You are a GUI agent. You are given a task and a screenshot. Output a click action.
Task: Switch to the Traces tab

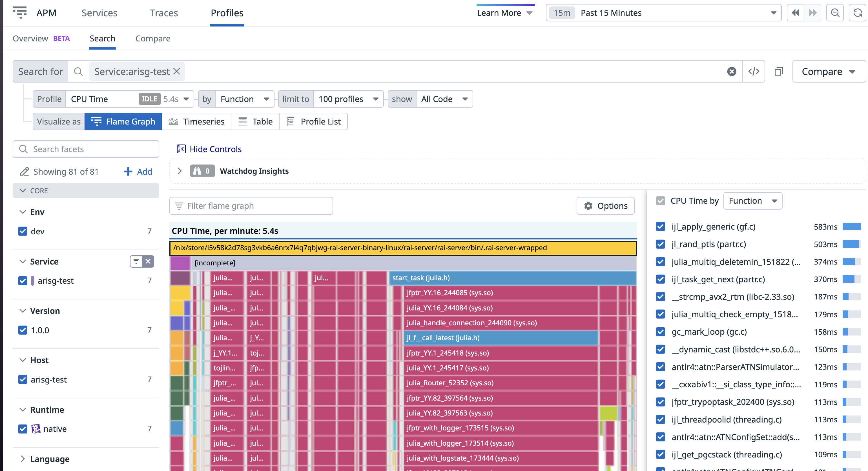coord(164,13)
